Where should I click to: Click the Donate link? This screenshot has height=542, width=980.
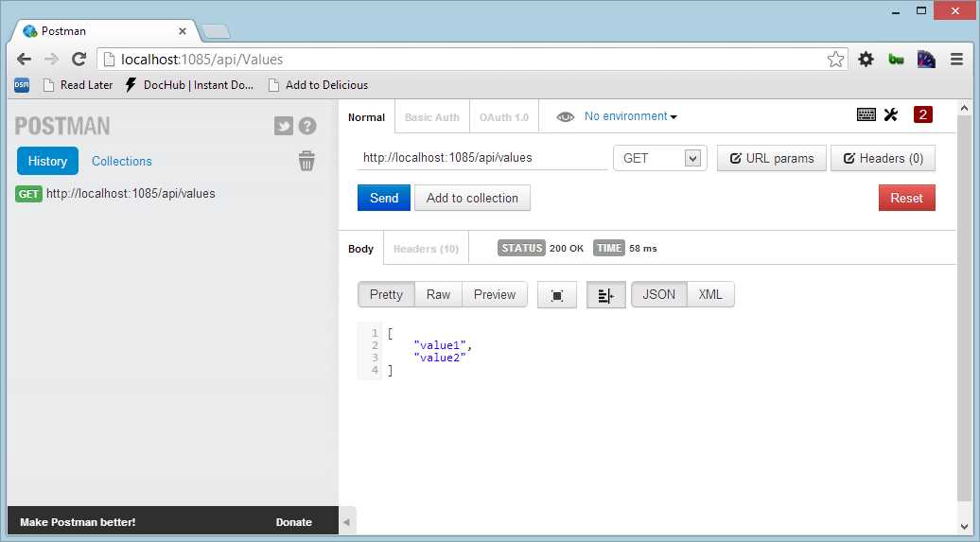coord(294,522)
